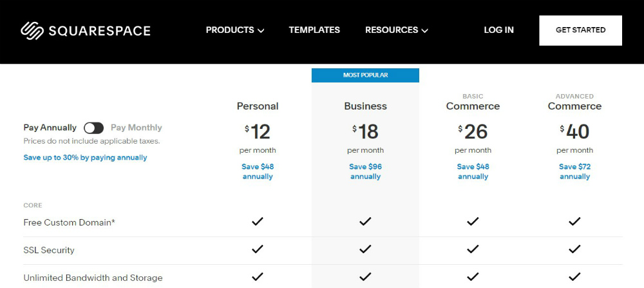The width and height of the screenshot is (644, 288).
Task: Click Advanced Commerce SSL Security checkmark
Action: pos(574,250)
